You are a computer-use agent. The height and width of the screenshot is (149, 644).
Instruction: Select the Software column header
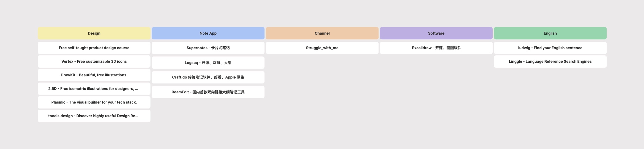(x=436, y=33)
